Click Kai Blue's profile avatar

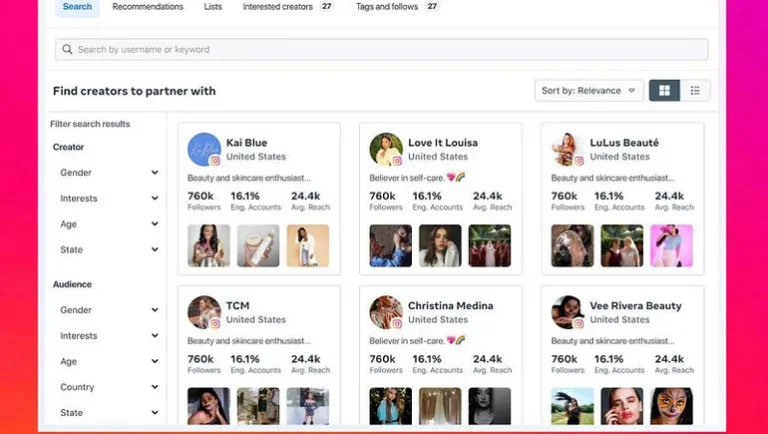coord(204,149)
